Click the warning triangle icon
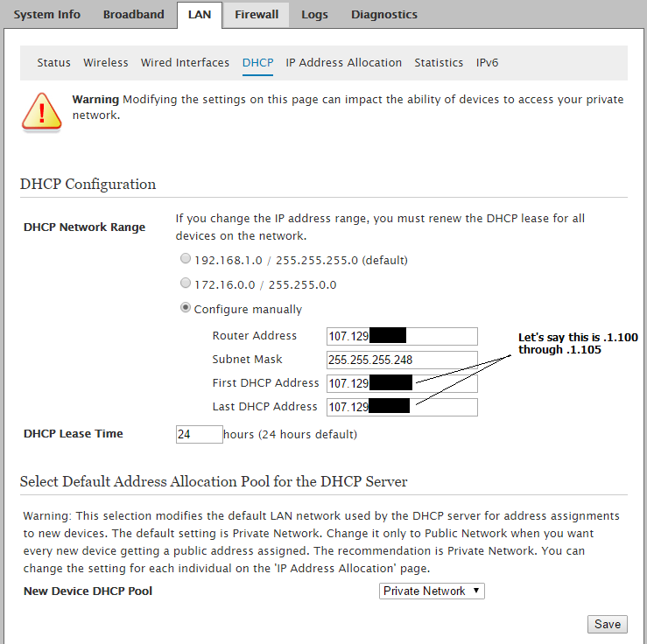647x644 pixels. pos(42,111)
